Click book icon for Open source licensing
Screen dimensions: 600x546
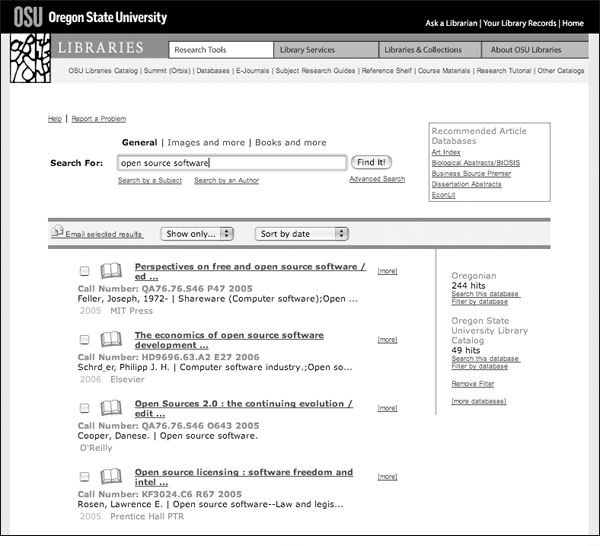click(111, 476)
